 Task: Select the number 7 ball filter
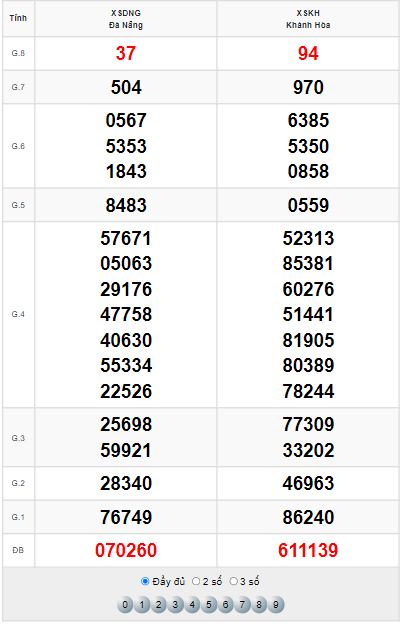(242, 604)
